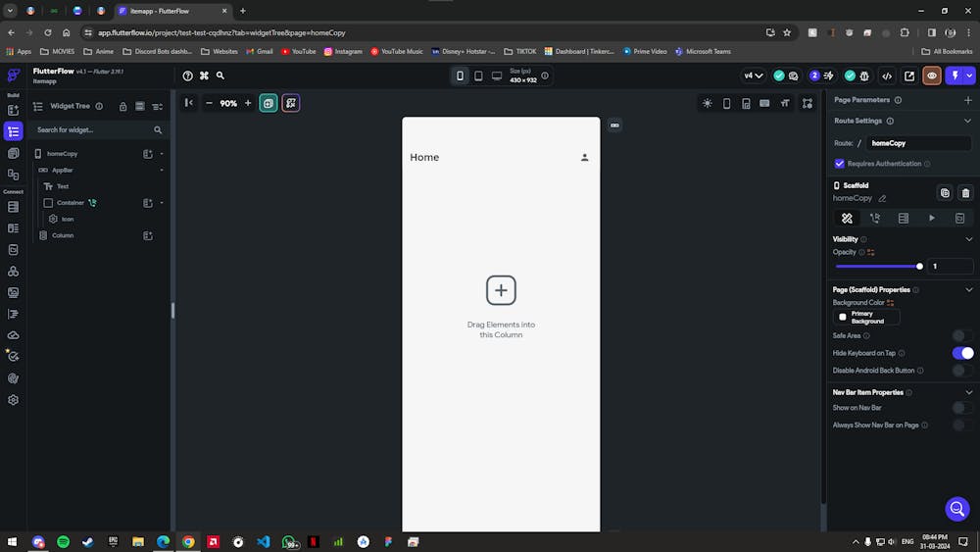Click the orange preview eye button
Image resolution: width=980 pixels, height=552 pixels.
click(x=932, y=75)
